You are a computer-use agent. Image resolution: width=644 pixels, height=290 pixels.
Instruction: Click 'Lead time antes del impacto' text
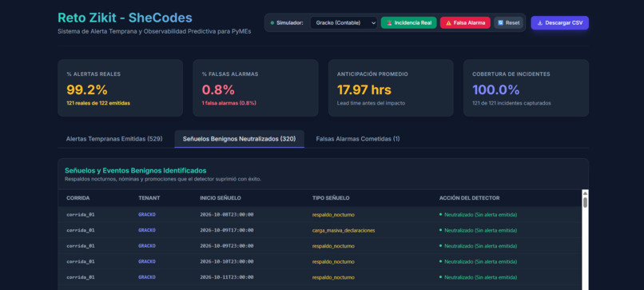coord(371,103)
